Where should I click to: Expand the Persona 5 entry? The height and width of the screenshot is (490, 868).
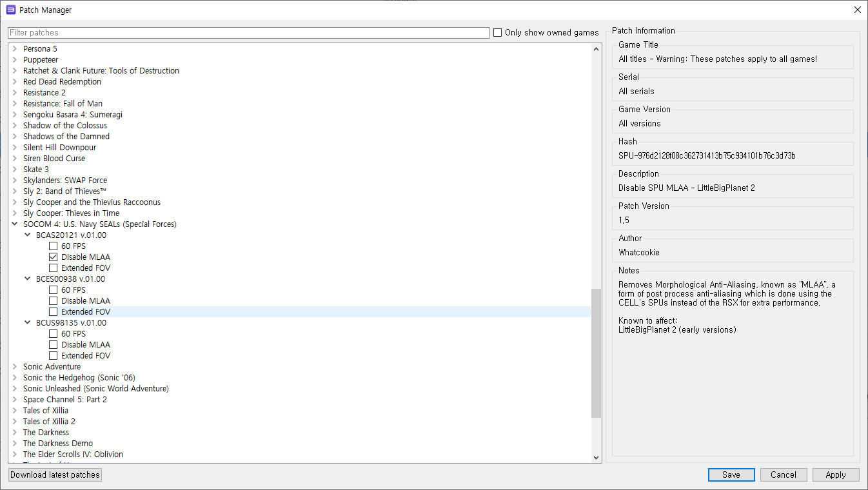[x=15, y=49]
